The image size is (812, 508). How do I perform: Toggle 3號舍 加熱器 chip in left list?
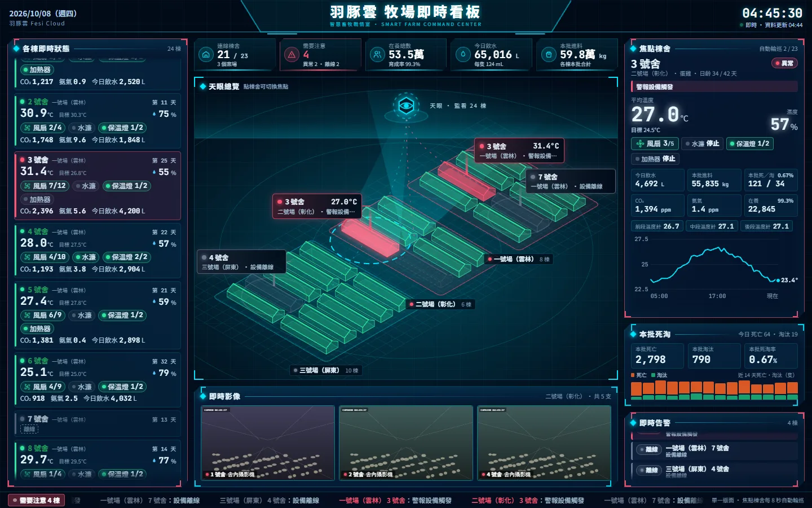coord(37,199)
